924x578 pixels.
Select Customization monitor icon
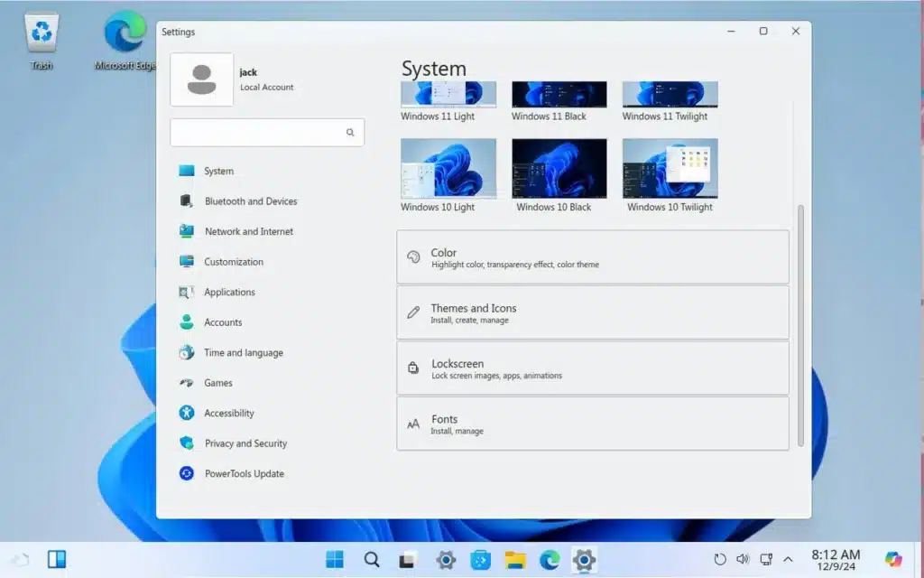tap(186, 261)
